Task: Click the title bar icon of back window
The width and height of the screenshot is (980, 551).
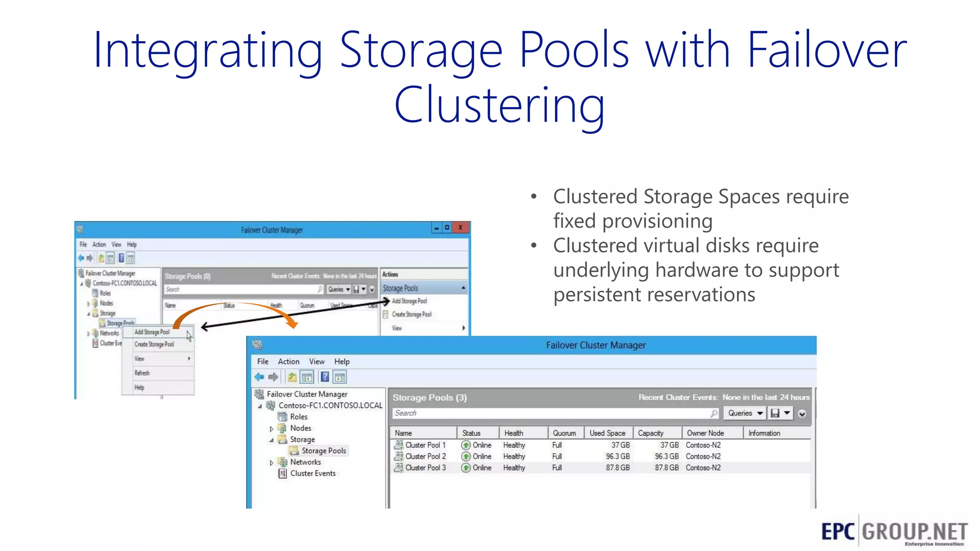Action: coord(80,229)
